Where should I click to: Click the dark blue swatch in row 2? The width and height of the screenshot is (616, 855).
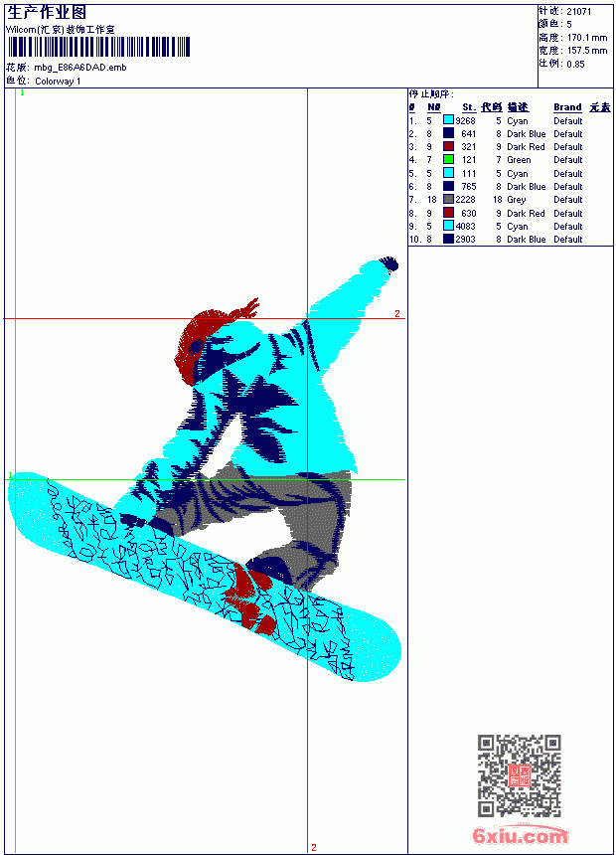[448, 133]
